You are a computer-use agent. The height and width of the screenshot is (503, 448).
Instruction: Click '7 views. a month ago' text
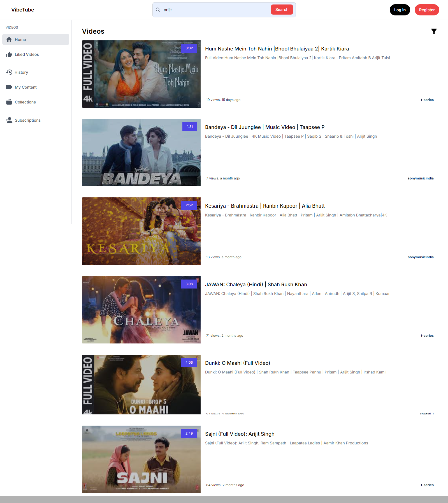pyautogui.click(x=223, y=178)
